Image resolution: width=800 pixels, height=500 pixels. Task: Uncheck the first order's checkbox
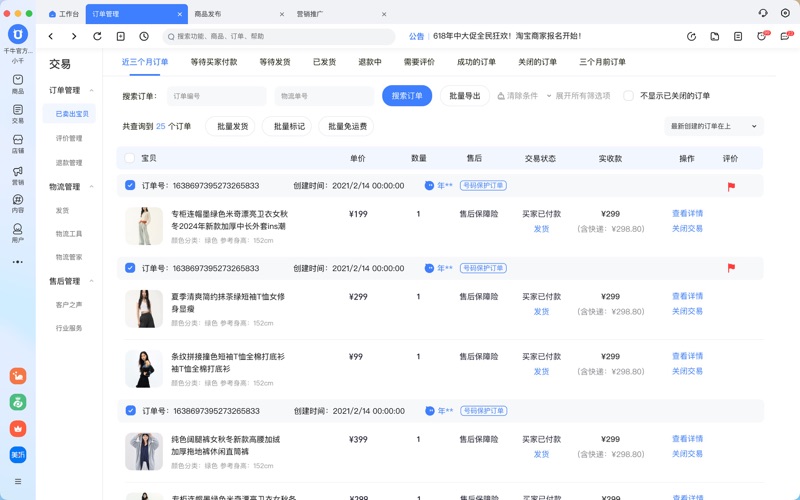click(x=130, y=186)
